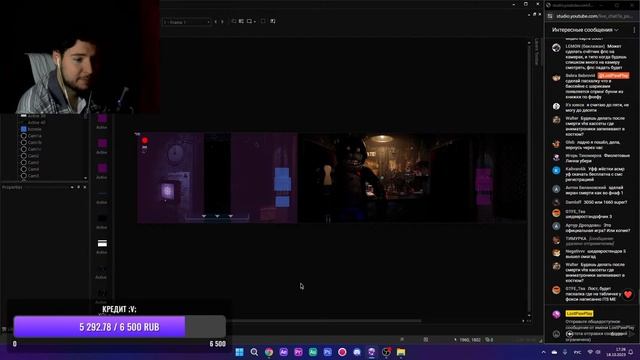Click donation goal progress bar 5 292.78 / 6 500 RUB
The width and height of the screenshot is (640, 360).
(x=120, y=327)
